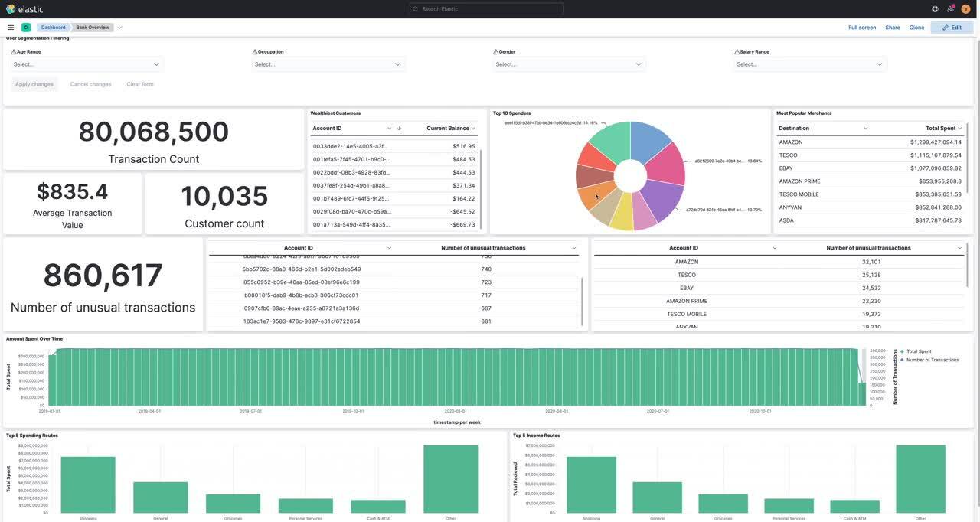Click the Total Spent legend dot

[903, 351]
